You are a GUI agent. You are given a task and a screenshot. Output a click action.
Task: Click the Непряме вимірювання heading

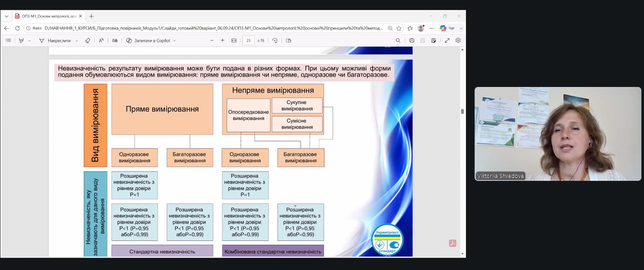point(273,90)
